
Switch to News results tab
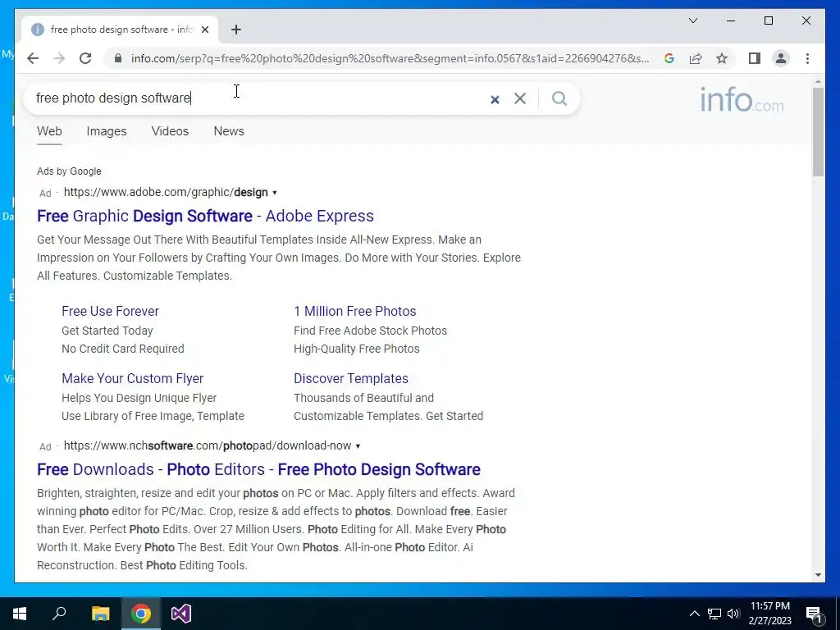pyautogui.click(x=229, y=131)
